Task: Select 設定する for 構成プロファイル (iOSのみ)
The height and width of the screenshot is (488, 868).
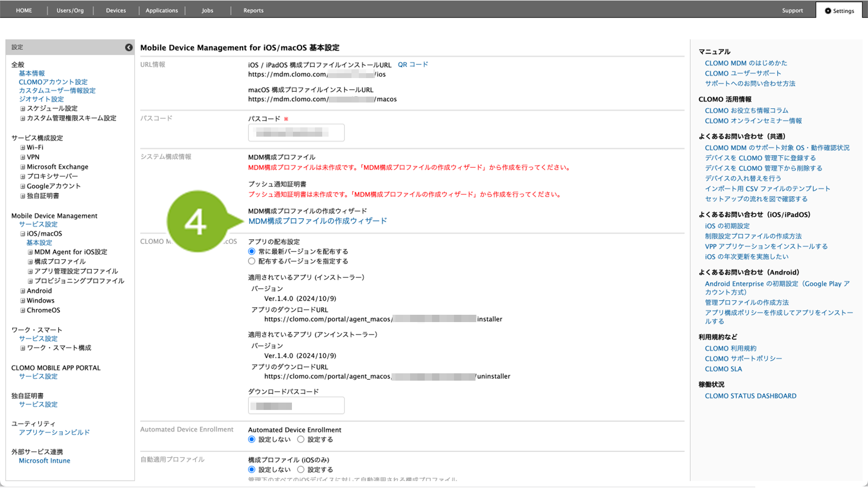Action: pyautogui.click(x=301, y=469)
